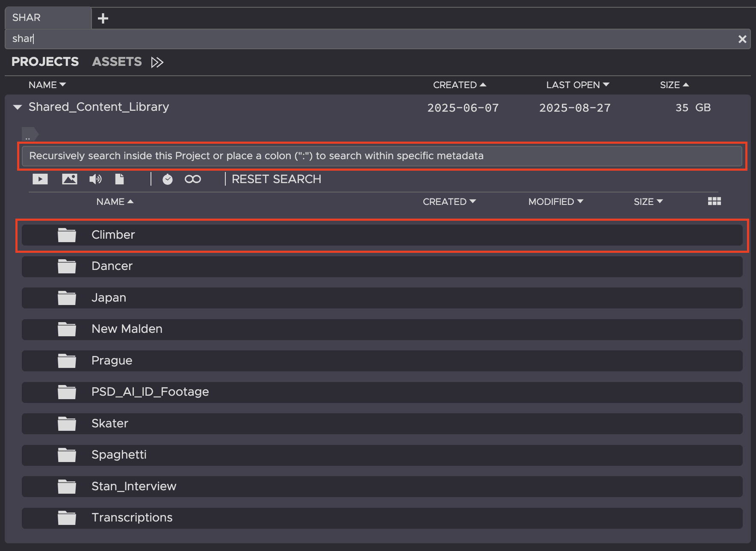Filter results by video files icon
The width and height of the screenshot is (756, 551).
point(40,179)
